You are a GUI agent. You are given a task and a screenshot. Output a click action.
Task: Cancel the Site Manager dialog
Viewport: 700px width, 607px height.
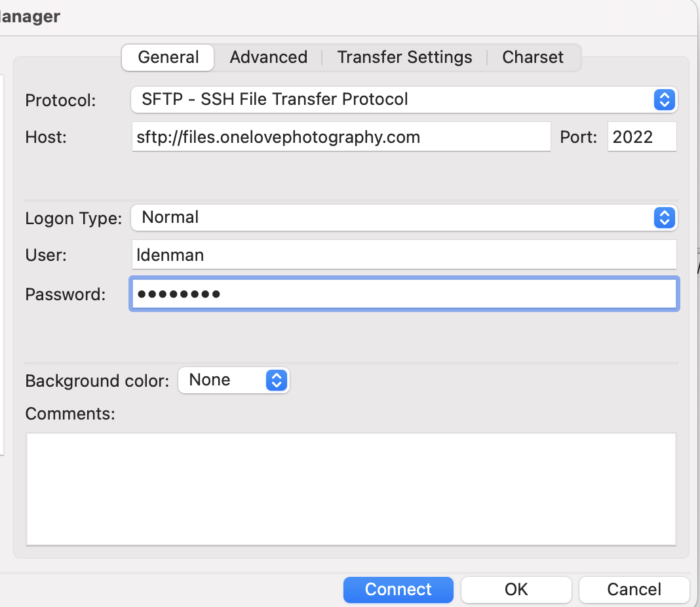coord(634,589)
